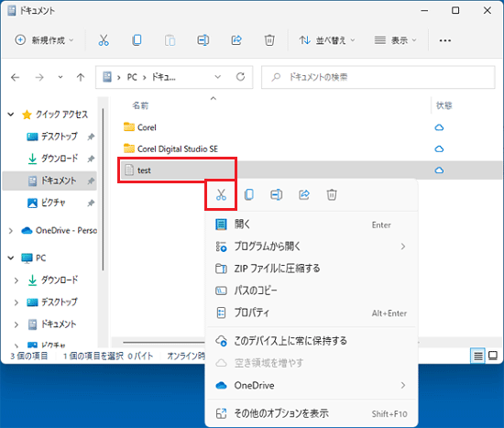This screenshot has width=504, height=428.
Task: Select パスのコピー in context menu
Action: coord(312,291)
